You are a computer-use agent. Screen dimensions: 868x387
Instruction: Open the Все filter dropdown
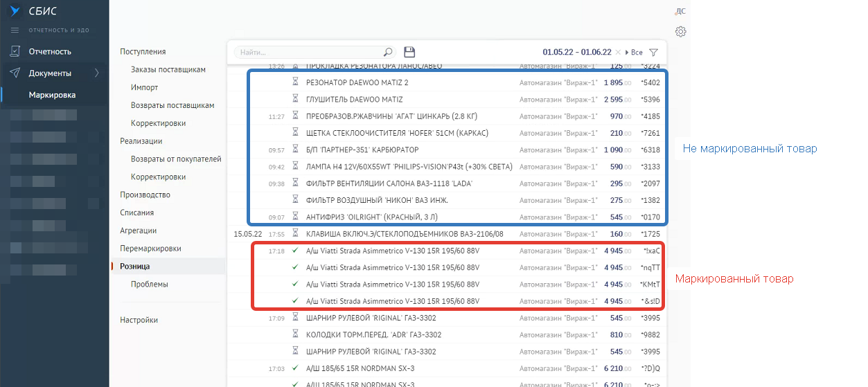634,53
